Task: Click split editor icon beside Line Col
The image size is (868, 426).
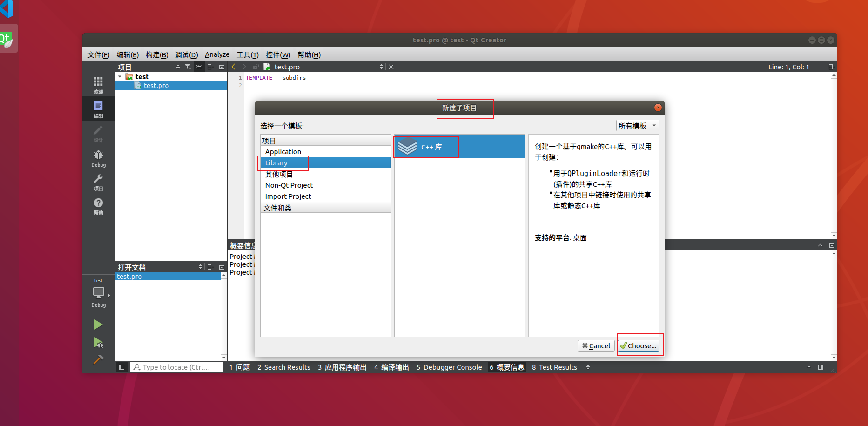Action: tap(831, 67)
